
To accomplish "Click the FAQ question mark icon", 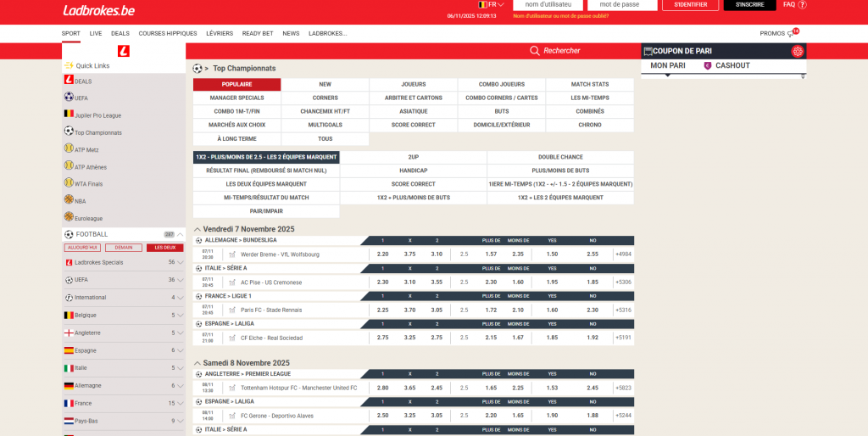I will 802,5.
